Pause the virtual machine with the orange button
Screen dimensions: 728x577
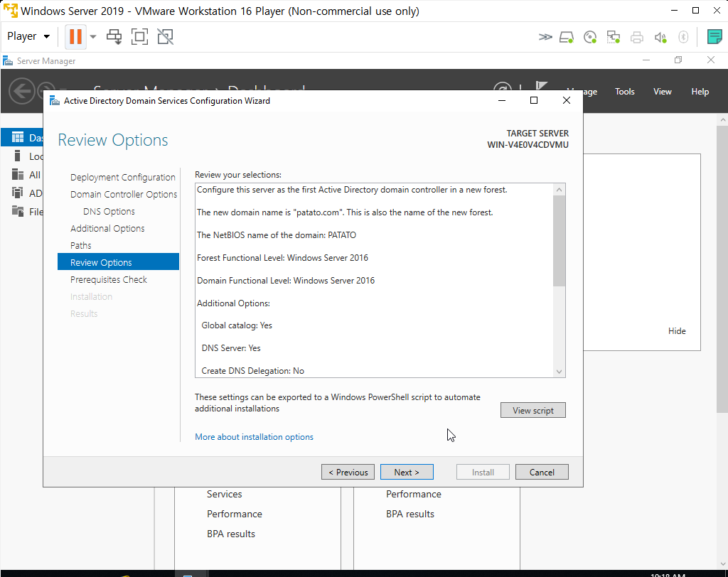pyautogui.click(x=75, y=36)
